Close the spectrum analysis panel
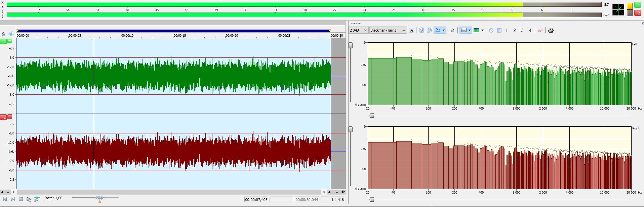The height and width of the screenshot is (207, 644). click(x=642, y=24)
